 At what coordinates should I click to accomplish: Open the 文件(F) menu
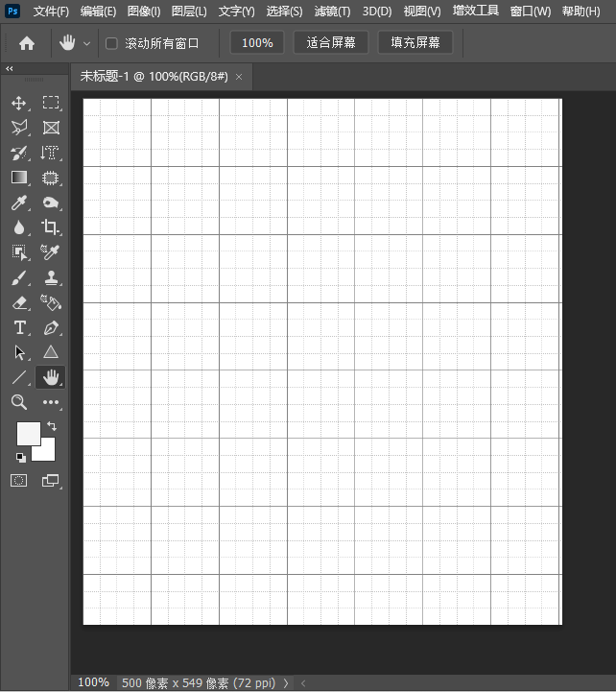click(x=51, y=11)
